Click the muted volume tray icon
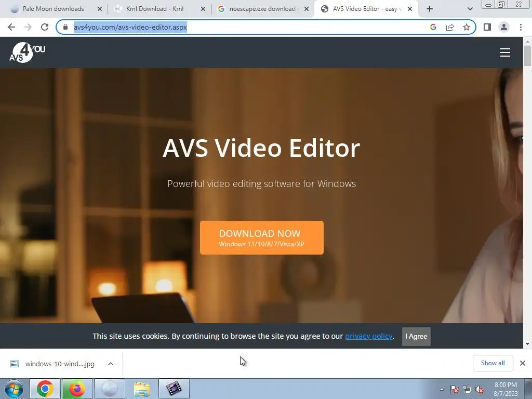The image size is (532, 399). pyautogui.click(x=480, y=389)
